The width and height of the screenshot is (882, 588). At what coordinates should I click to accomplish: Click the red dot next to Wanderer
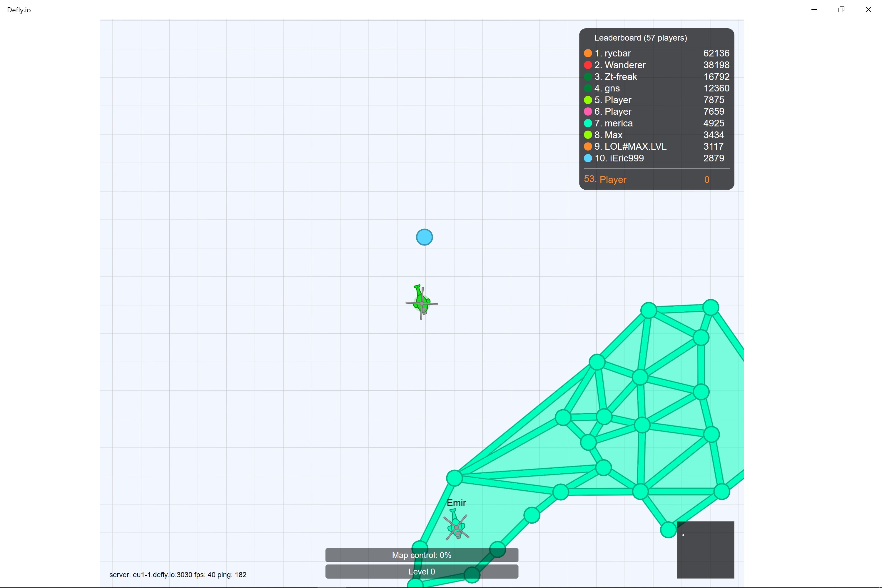point(588,65)
